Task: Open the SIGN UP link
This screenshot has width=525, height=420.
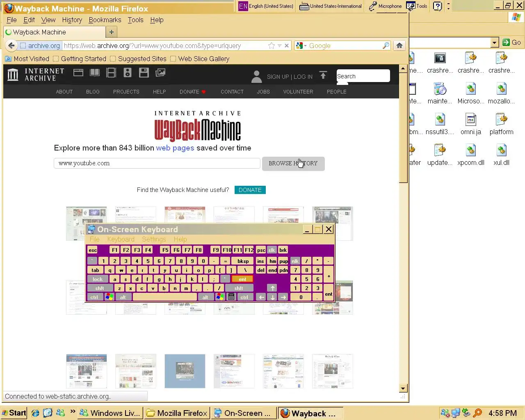Action: point(278,77)
